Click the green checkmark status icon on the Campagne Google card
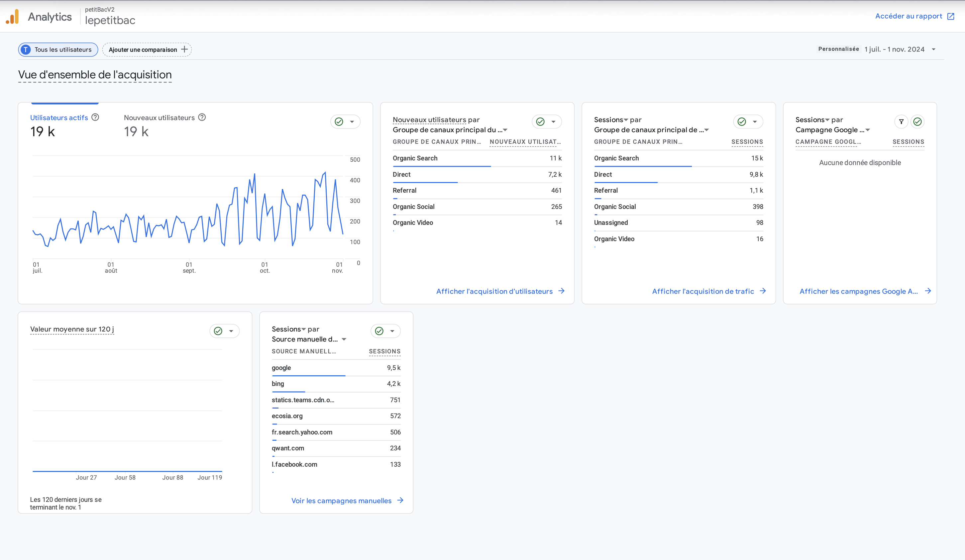This screenshot has width=965, height=560. tap(917, 122)
